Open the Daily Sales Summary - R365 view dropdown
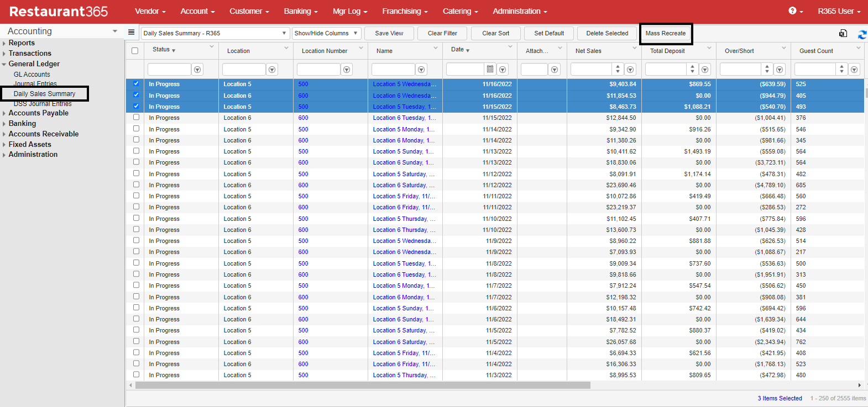This screenshot has width=868, height=407. coord(215,33)
